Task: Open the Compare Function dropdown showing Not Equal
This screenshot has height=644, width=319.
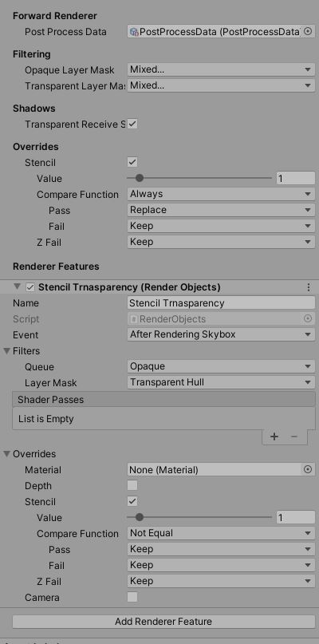Action: tap(221, 534)
